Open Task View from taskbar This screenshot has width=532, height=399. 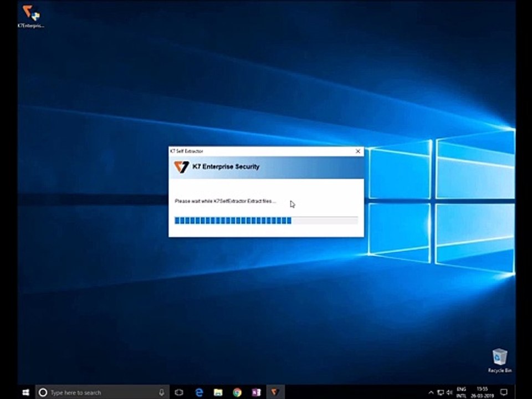tap(179, 392)
